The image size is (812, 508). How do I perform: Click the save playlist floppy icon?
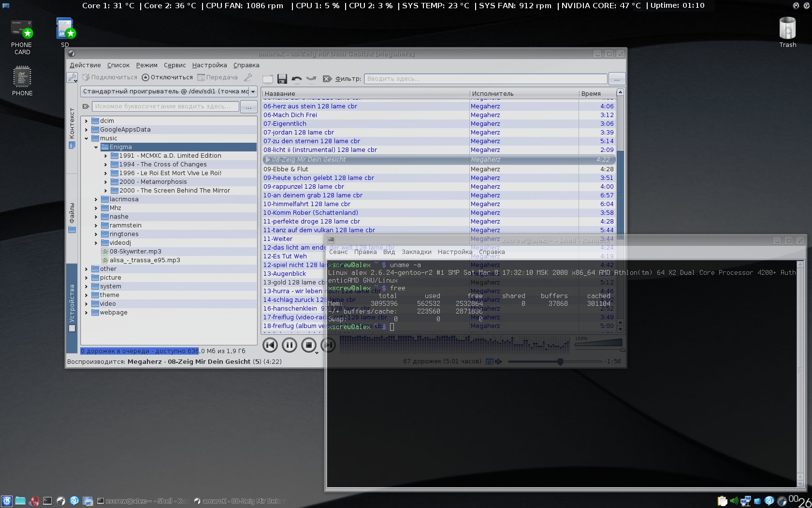[x=282, y=79]
